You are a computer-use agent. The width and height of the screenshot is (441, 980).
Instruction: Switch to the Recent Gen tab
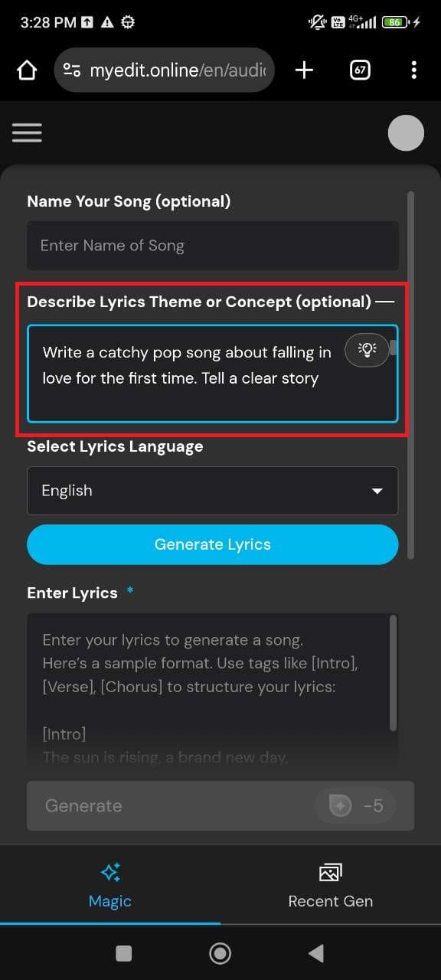330,885
